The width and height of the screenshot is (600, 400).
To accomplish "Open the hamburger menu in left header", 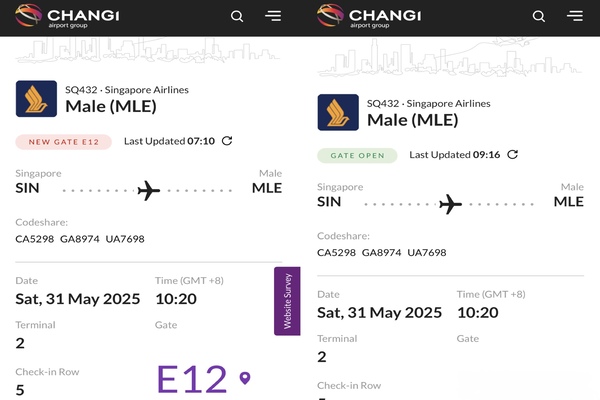I will [273, 16].
